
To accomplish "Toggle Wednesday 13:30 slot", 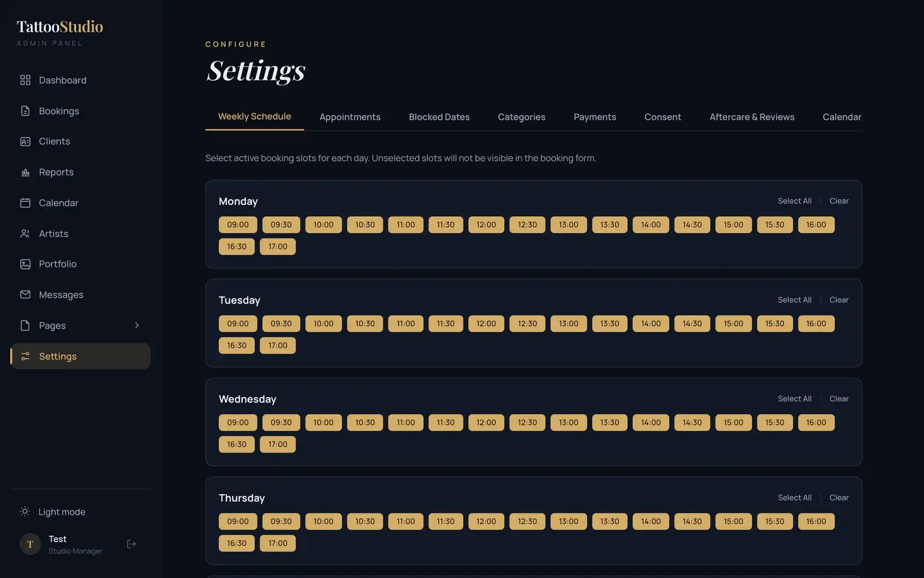I will tap(610, 423).
